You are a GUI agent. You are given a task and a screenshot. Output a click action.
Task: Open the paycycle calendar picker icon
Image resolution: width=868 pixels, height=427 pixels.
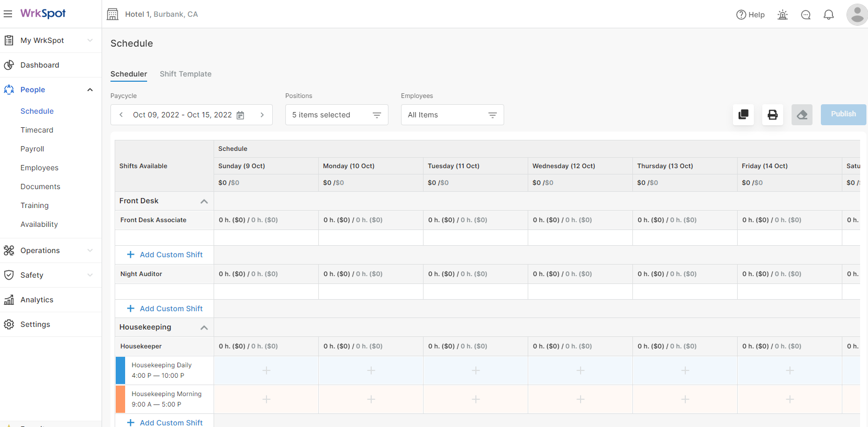coord(240,115)
